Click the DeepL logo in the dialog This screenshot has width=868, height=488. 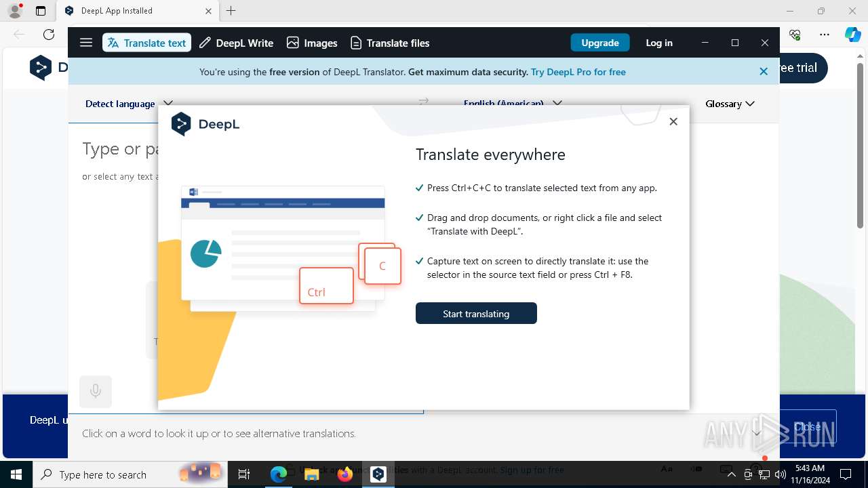205,124
